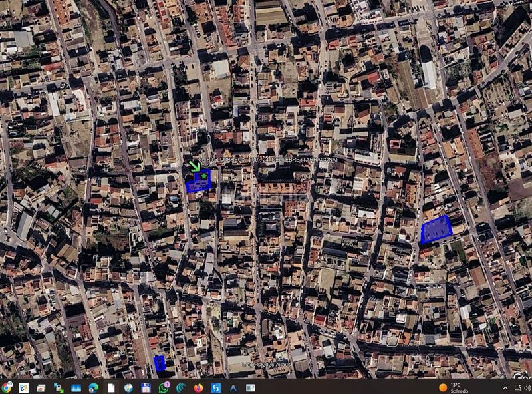Open the blue-arrow A-shaped taskbar icon
532x394 pixels.
233,387
